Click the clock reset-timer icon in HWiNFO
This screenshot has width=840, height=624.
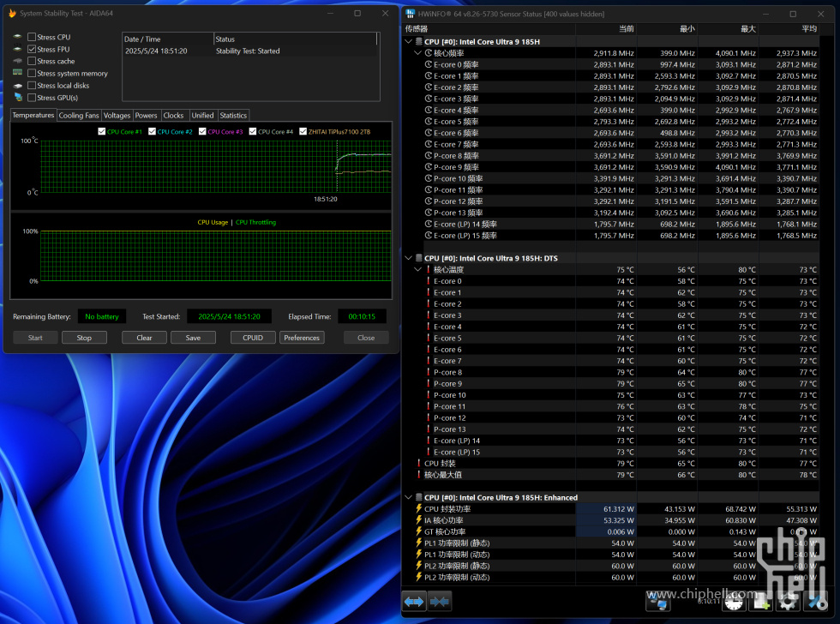point(734,603)
